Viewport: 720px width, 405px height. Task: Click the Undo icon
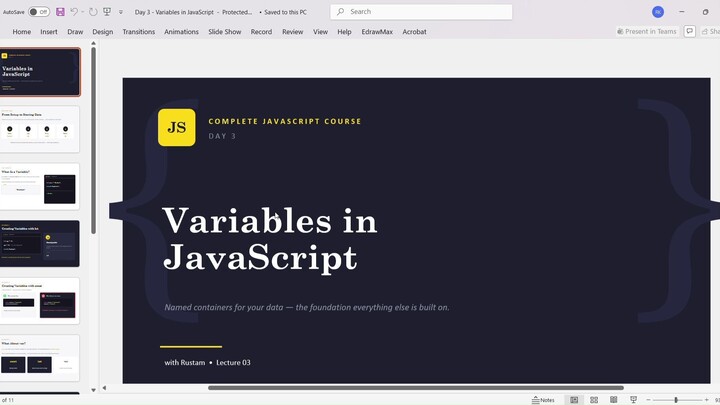click(73, 12)
